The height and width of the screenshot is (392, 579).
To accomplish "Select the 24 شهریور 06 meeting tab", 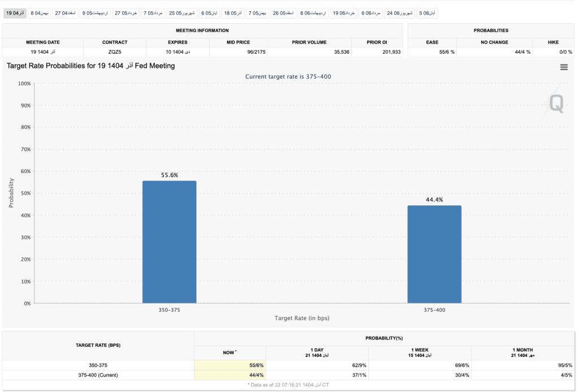I will point(400,12).
